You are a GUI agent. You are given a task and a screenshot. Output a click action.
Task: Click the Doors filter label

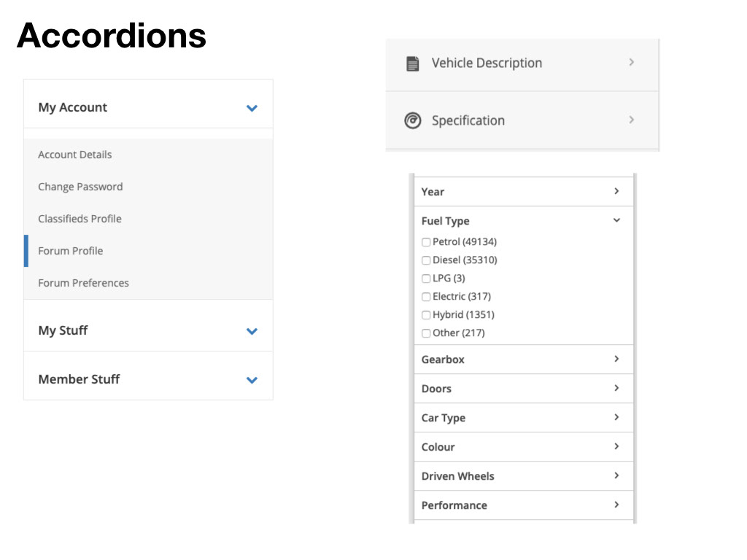[x=436, y=389]
